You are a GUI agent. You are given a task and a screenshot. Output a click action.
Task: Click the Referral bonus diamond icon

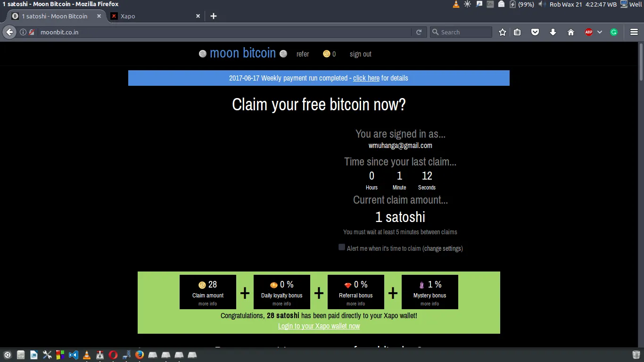(x=348, y=285)
